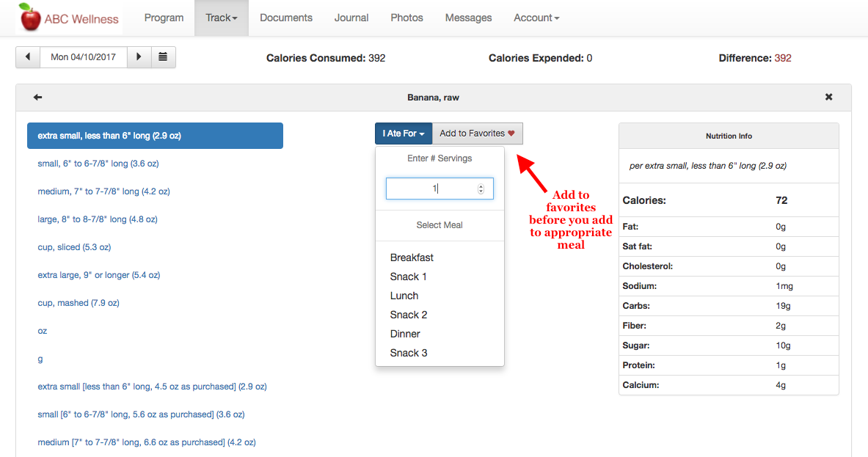Viewport: 868px width, 457px height.
Task: Select Snack 1 from meal list
Action: 409,277
